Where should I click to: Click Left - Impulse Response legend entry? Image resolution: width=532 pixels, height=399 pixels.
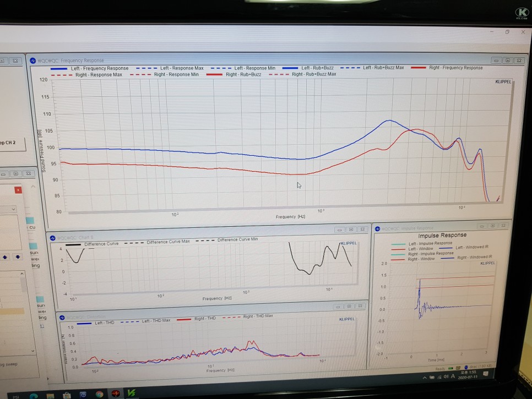pos(422,243)
